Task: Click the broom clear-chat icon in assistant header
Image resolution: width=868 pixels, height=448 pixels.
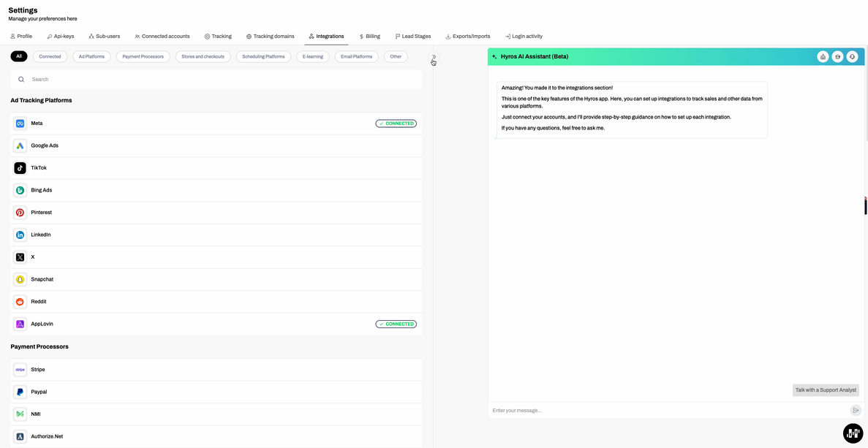Action: click(823, 57)
